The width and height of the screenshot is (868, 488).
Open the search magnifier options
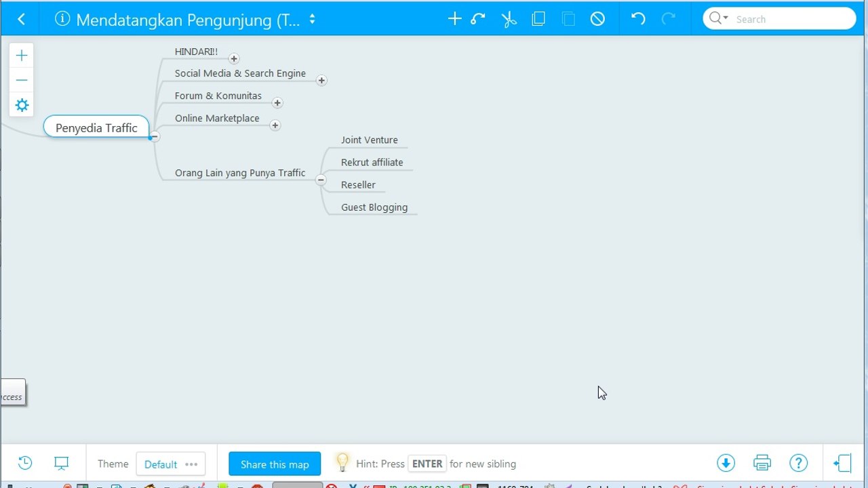click(718, 18)
